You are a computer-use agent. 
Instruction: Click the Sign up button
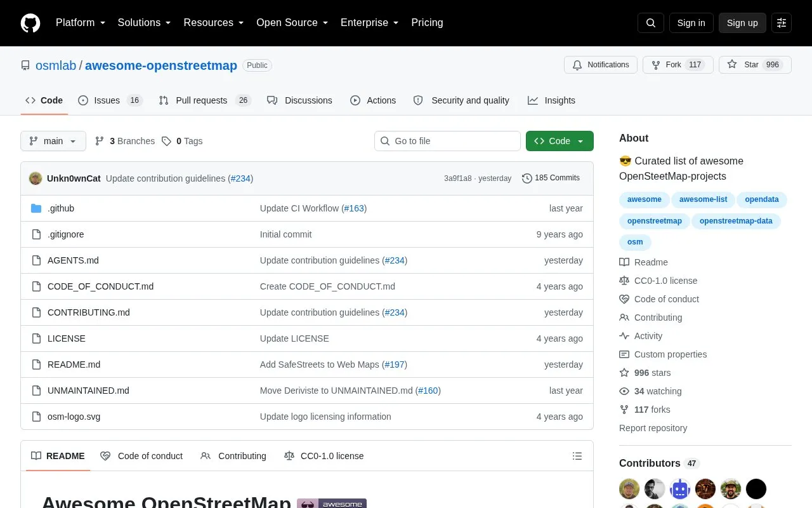tap(742, 23)
